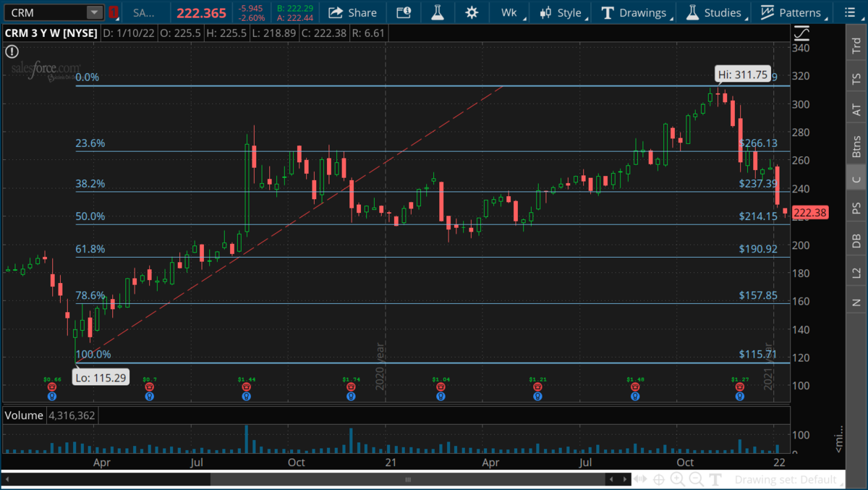Click the blue bulb icon under $0.7

point(149,396)
